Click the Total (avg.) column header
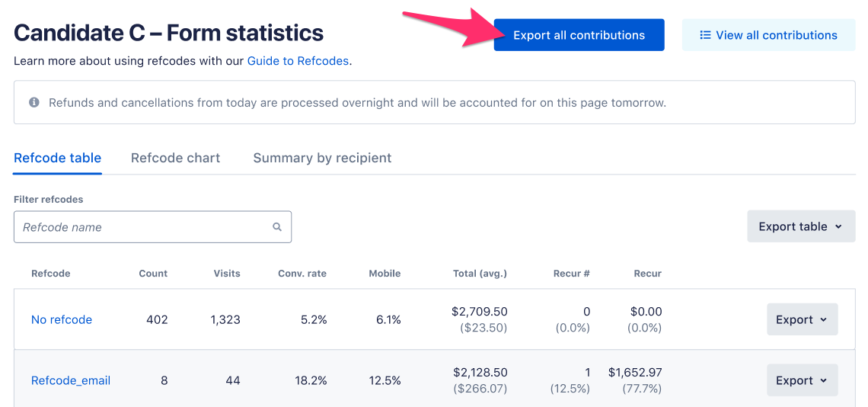868x407 pixels. pyautogui.click(x=478, y=274)
